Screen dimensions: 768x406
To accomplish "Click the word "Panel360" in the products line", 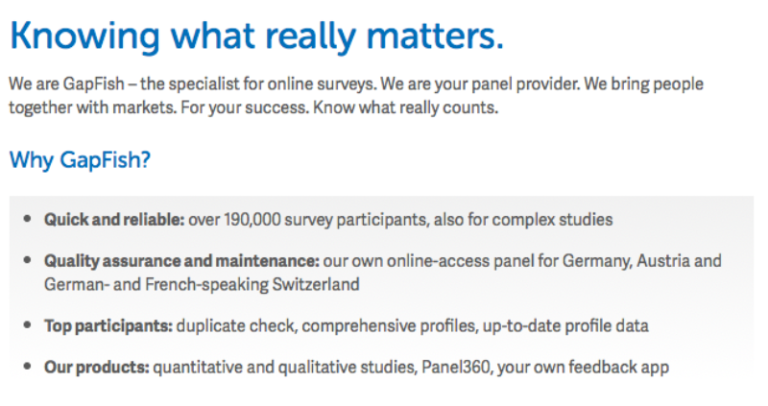I will tap(447, 368).
